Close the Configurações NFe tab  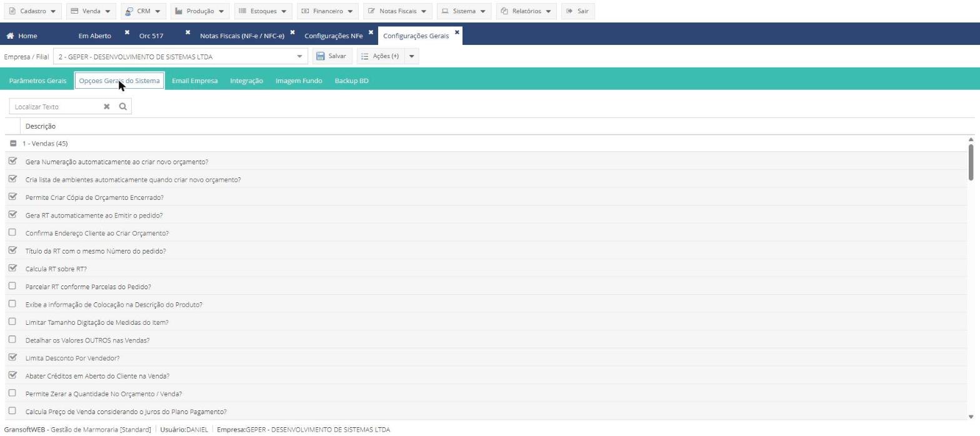[371, 32]
